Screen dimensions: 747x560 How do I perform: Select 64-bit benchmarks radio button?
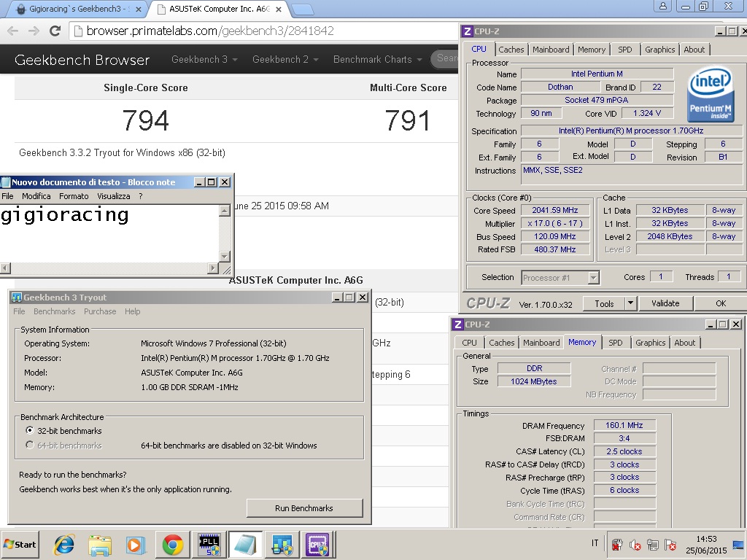point(30,446)
